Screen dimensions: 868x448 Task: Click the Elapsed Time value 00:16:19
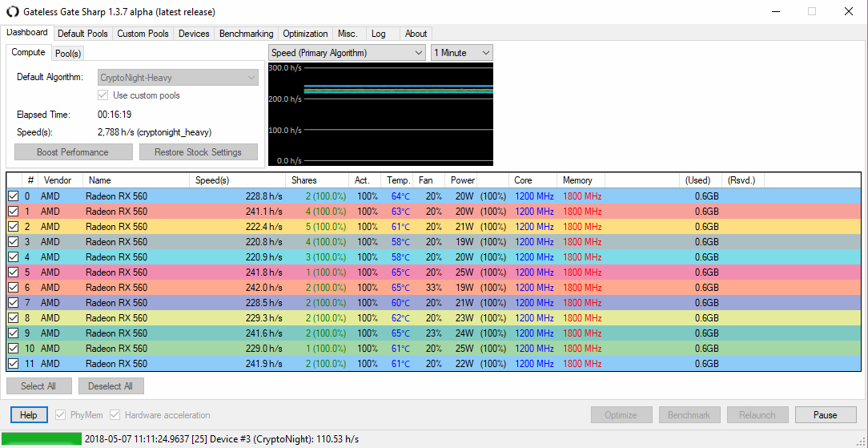(x=114, y=115)
